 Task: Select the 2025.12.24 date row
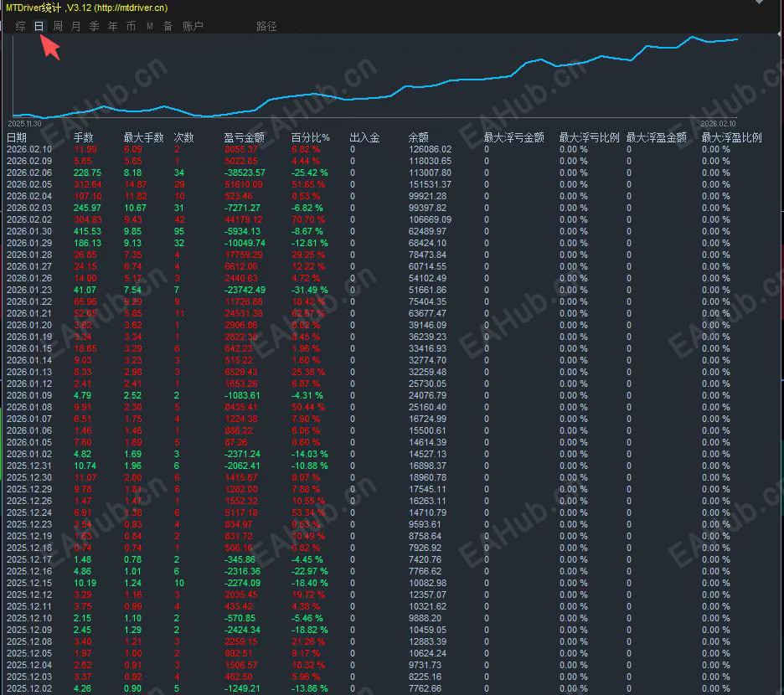point(29,512)
